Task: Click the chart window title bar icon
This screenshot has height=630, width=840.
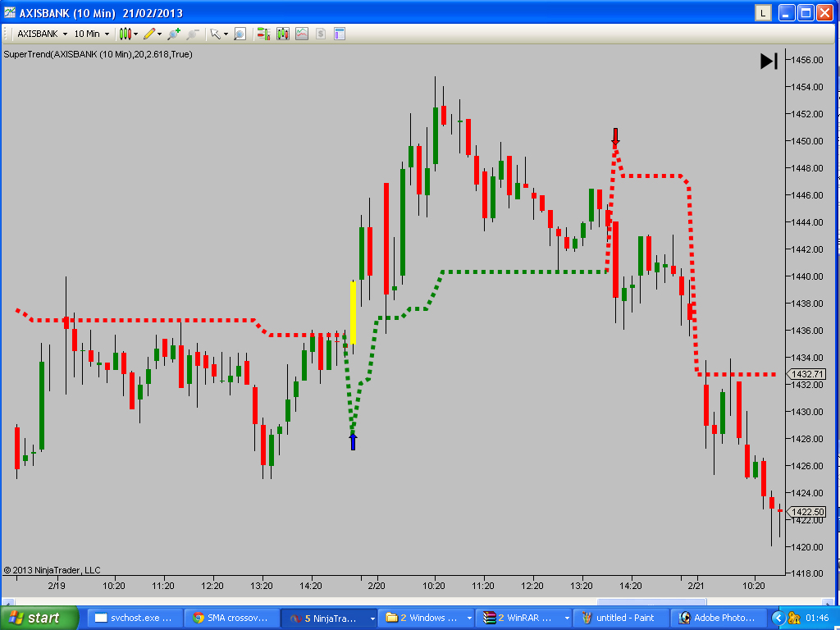Action: point(10,13)
